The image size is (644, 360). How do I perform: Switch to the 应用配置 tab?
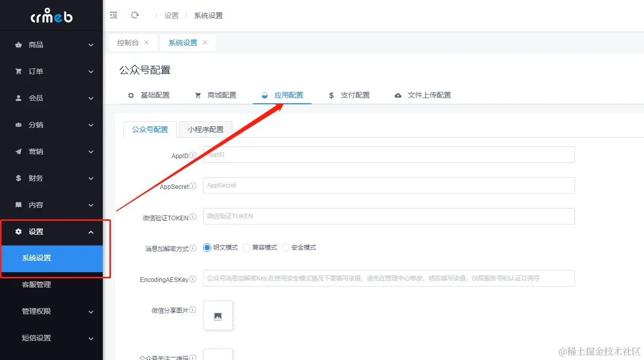point(282,95)
